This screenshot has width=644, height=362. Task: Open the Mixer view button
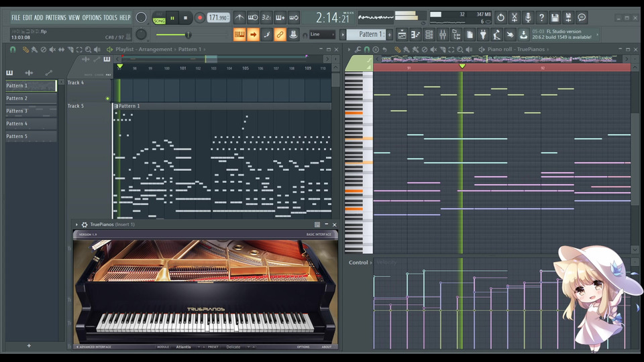[443, 35]
